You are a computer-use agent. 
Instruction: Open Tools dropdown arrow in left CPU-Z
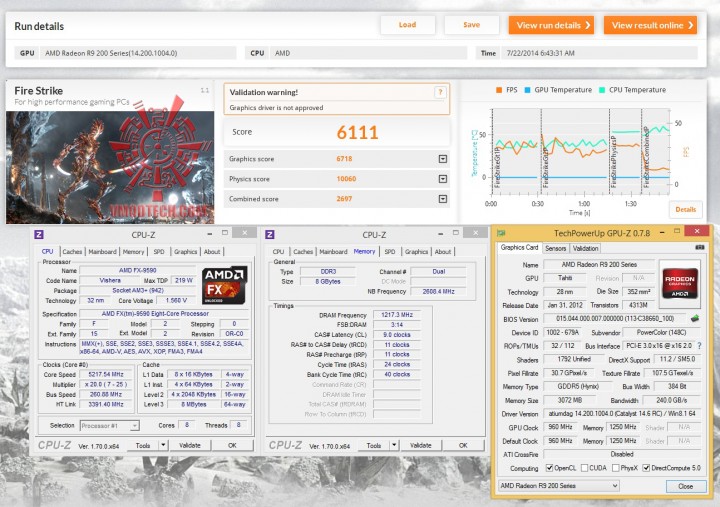coord(163,445)
